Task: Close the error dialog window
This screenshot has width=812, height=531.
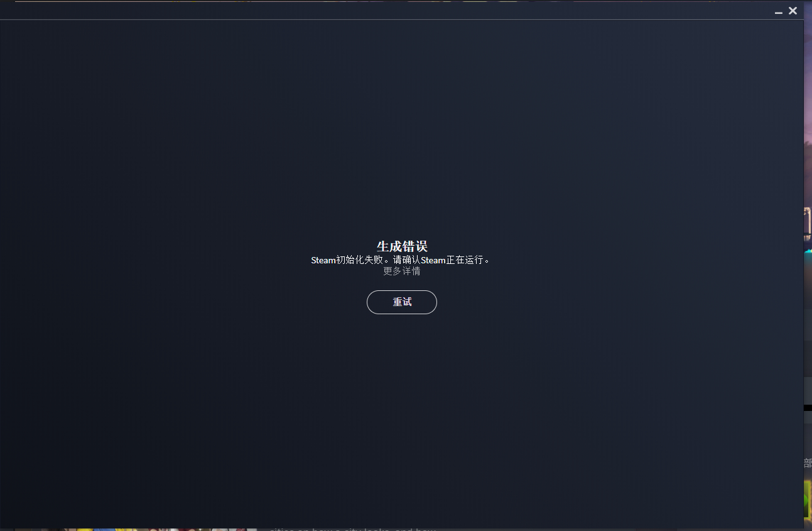Action: pyautogui.click(x=793, y=11)
